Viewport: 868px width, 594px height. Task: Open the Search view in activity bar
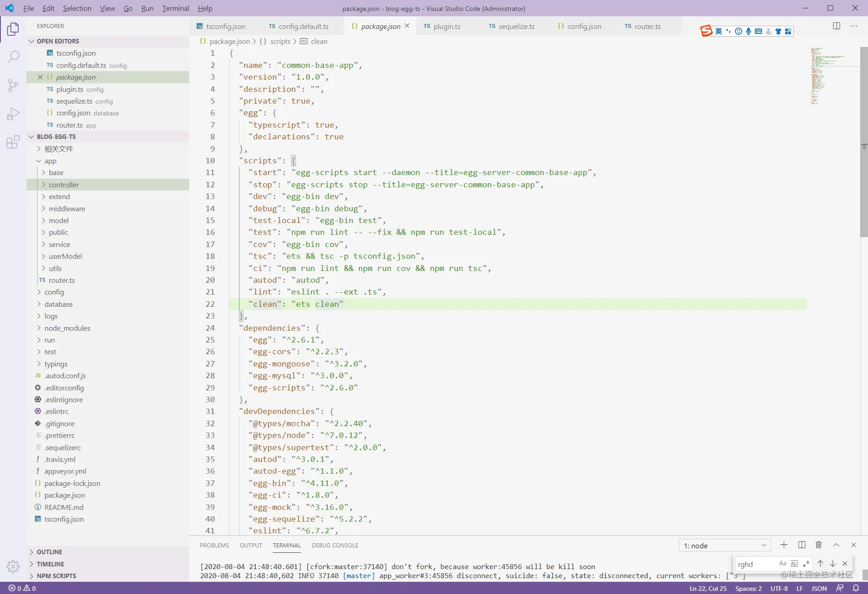[x=13, y=57]
